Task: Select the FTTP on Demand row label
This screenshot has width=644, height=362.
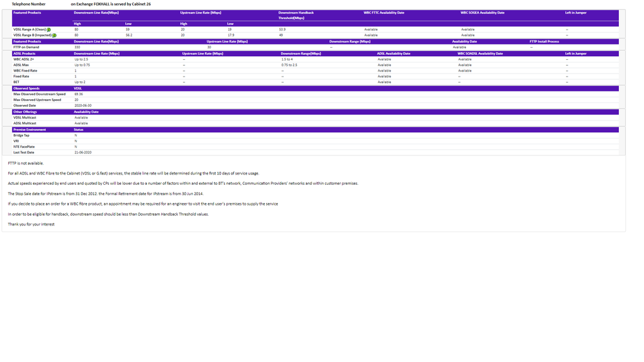Action: 26,47
